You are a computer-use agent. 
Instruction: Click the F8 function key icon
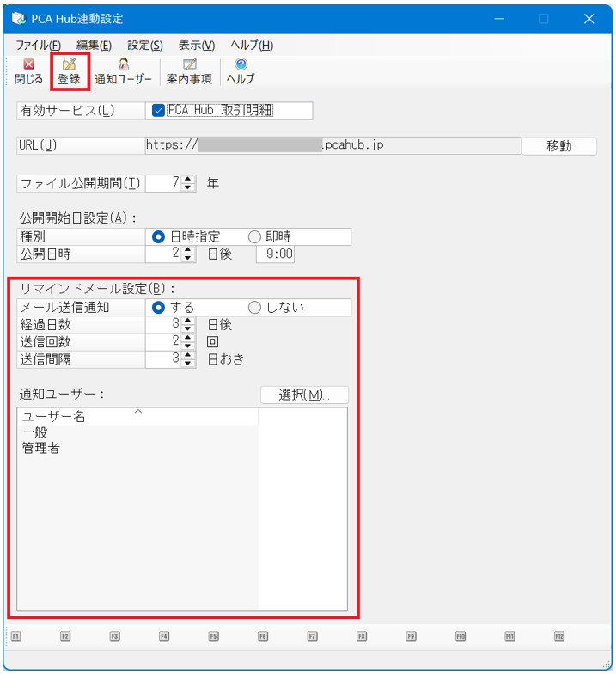click(362, 636)
